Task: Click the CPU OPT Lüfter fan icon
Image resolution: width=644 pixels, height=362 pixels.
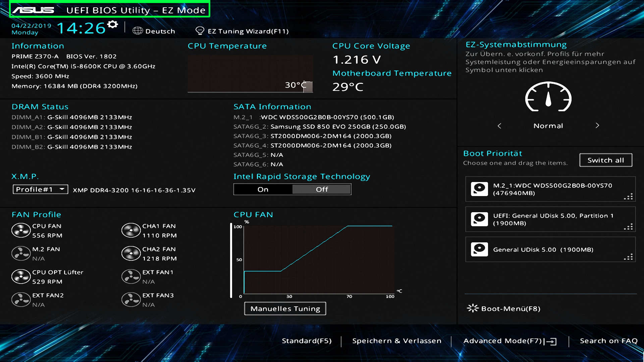Action: point(21,277)
